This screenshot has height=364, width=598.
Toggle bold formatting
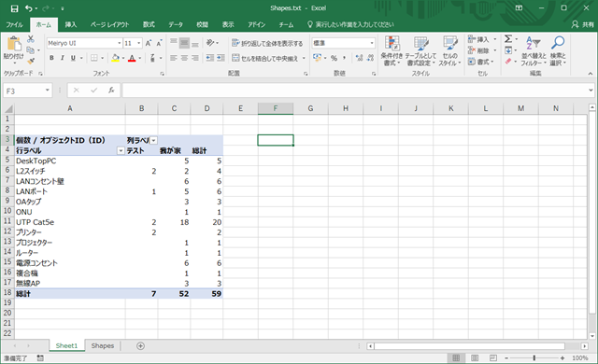(x=51, y=58)
